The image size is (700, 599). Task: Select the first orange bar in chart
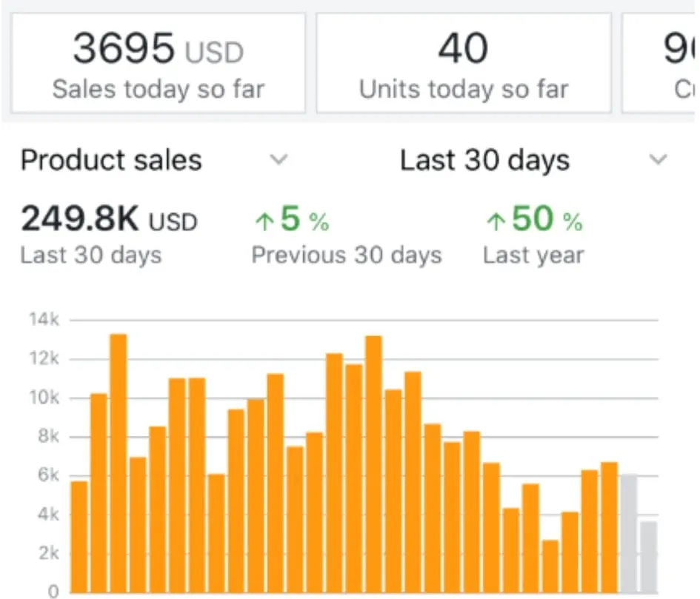(x=79, y=536)
